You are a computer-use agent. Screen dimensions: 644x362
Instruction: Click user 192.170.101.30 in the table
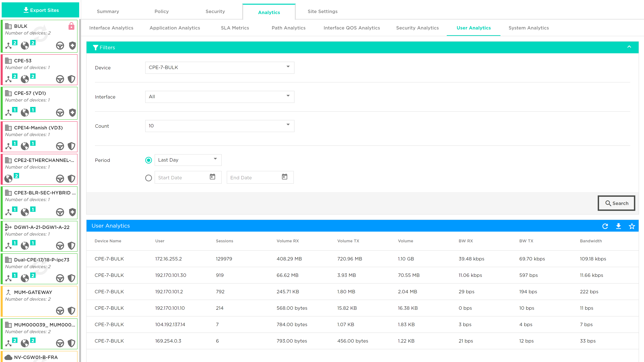(171, 275)
